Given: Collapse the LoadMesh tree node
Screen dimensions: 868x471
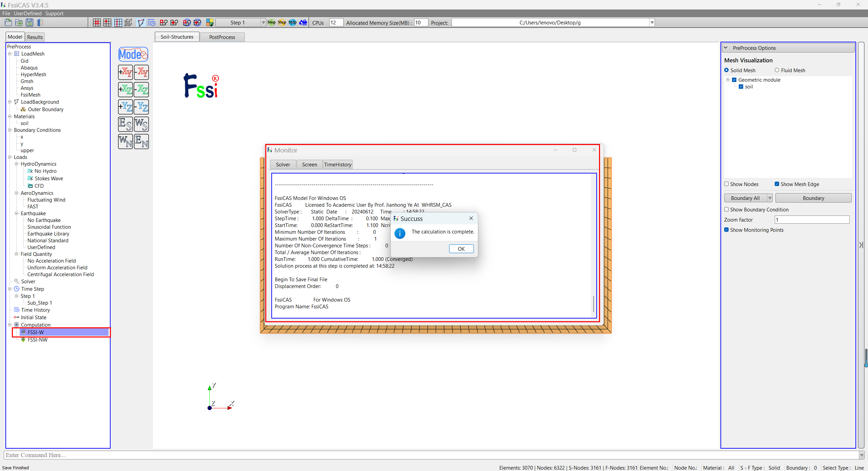Looking at the screenshot, I should (x=10, y=54).
